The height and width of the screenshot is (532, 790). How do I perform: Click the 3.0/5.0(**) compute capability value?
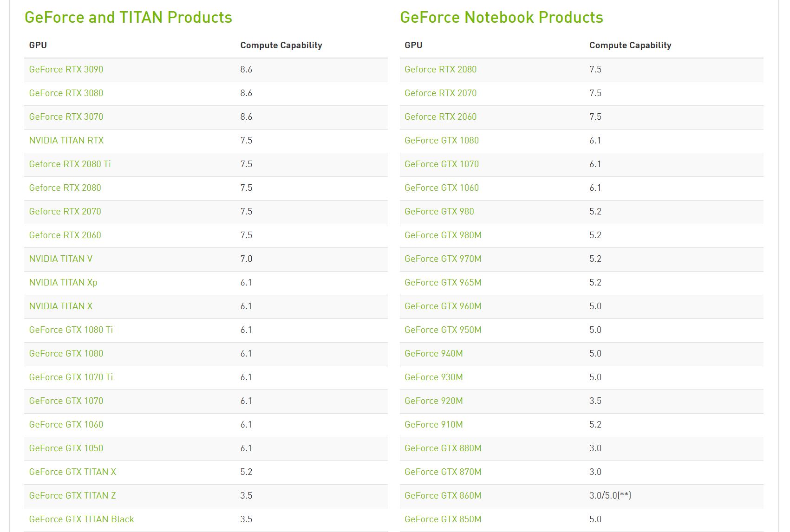click(x=610, y=496)
